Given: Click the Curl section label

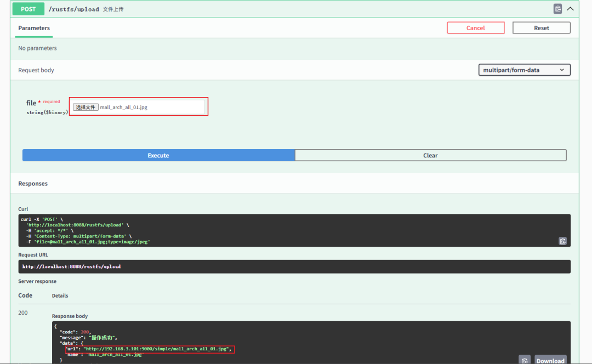Looking at the screenshot, I should 23,209.
